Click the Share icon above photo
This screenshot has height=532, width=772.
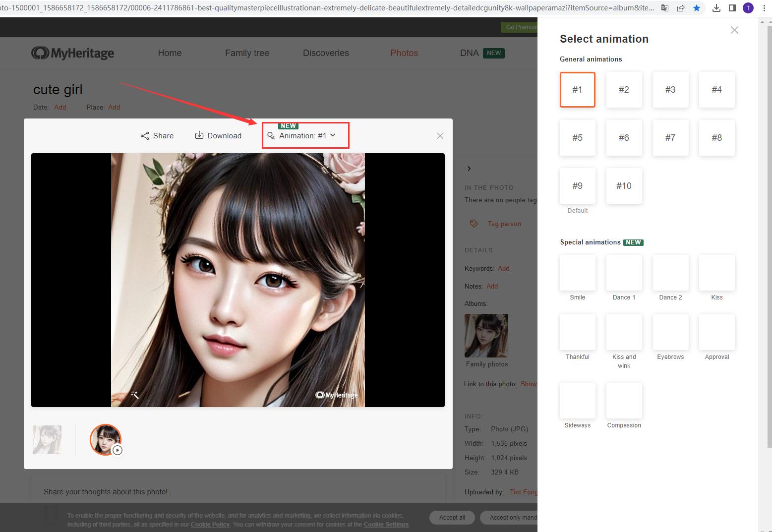tap(145, 136)
